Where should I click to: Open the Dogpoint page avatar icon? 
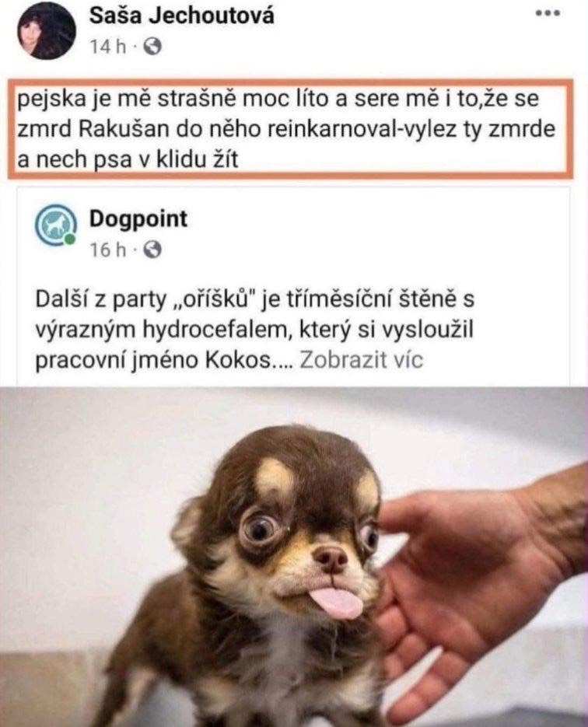(x=55, y=225)
